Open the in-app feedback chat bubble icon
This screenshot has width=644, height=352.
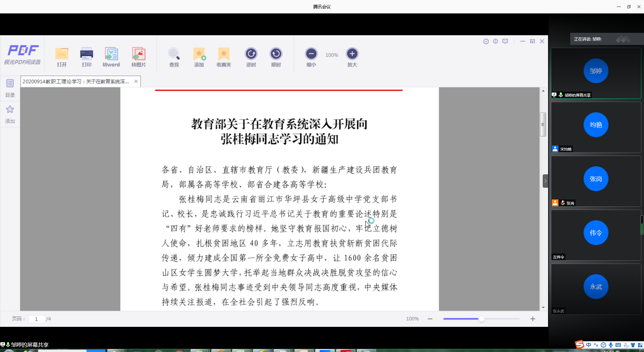[505, 41]
